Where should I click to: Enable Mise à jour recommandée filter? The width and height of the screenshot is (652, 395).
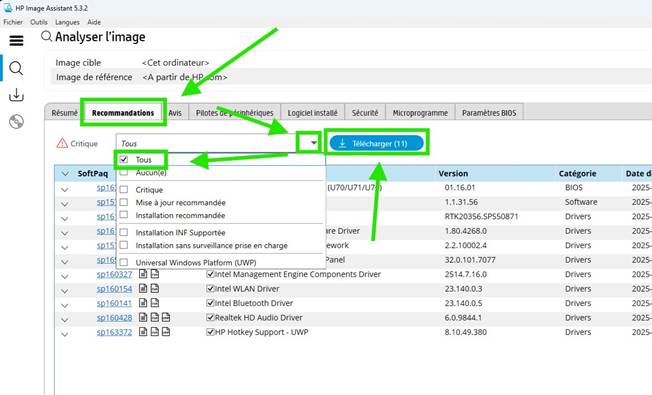(x=123, y=202)
